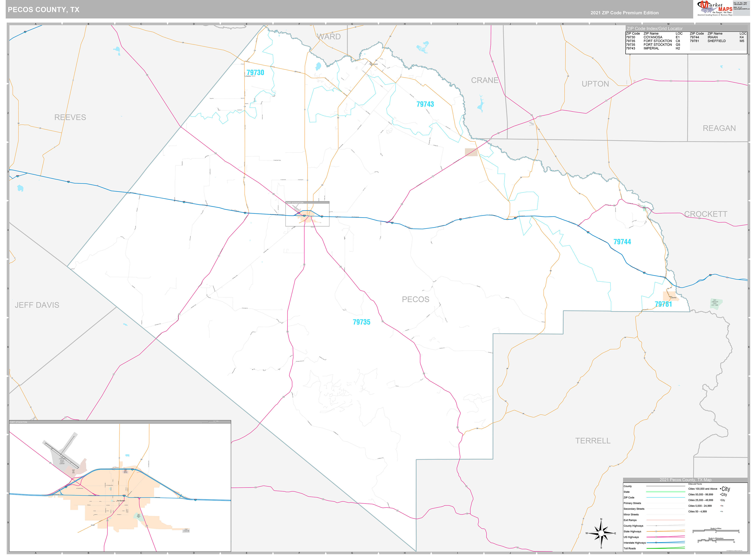Click ZIP code label 79730 on the map
This screenshot has height=555, width=756.
click(x=255, y=73)
